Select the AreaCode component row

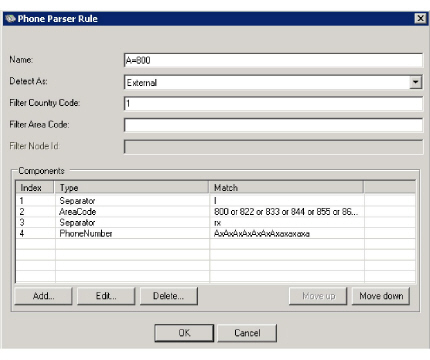click(x=215, y=212)
